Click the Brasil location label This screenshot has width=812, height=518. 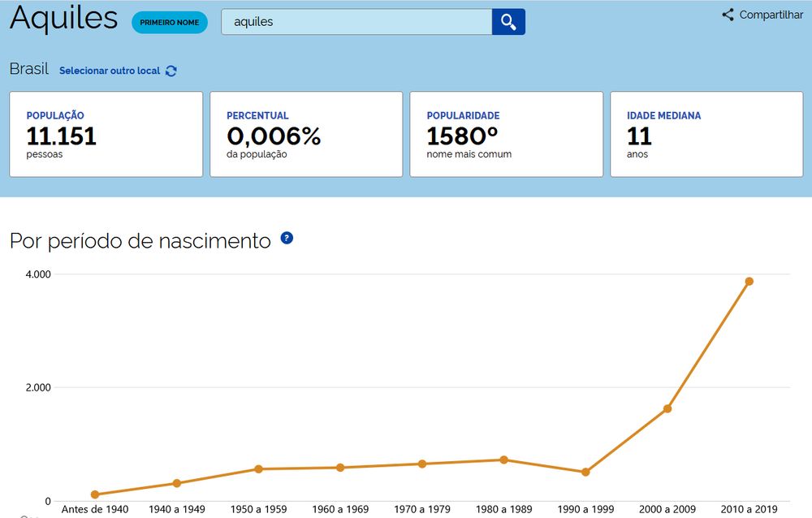(x=28, y=69)
